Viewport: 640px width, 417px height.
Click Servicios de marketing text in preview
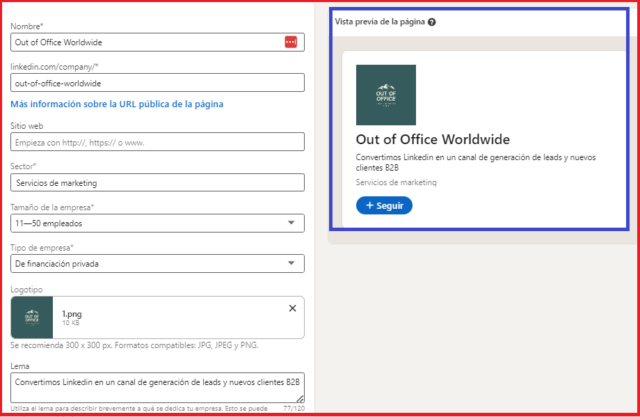click(x=396, y=182)
